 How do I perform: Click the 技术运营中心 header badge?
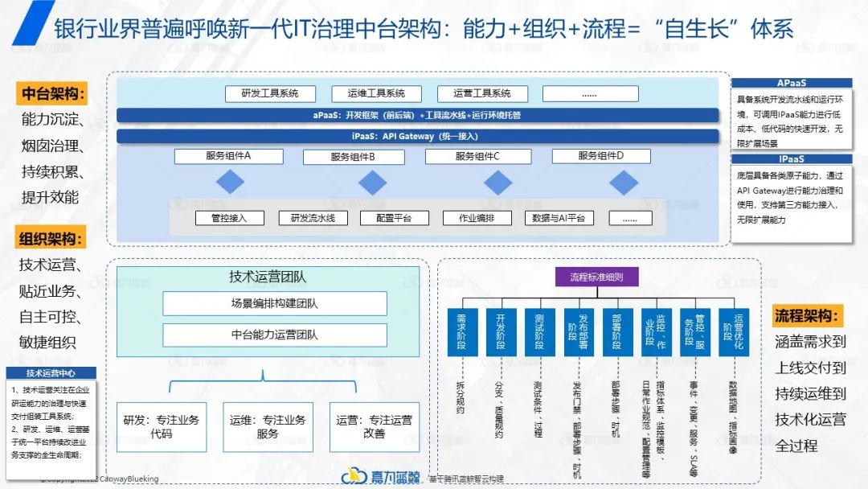(x=51, y=375)
